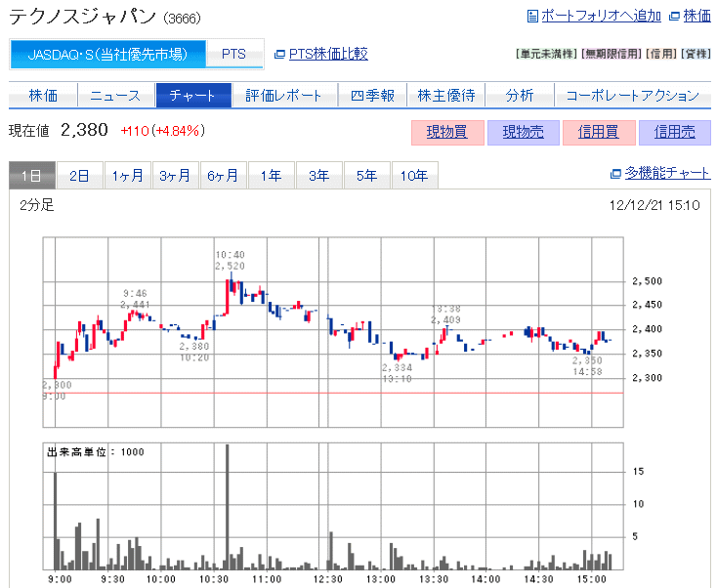This screenshot has height=588, width=717.
Task: Switch to ニュース tab
Action: (x=115, y=95)
